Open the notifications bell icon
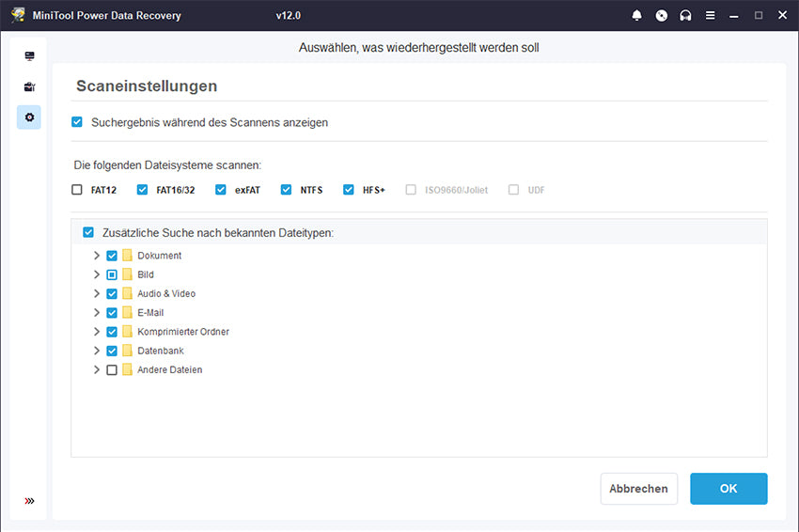Image resolution: width=799 pixels, height=532 pixels. click(x=637, y=16)
